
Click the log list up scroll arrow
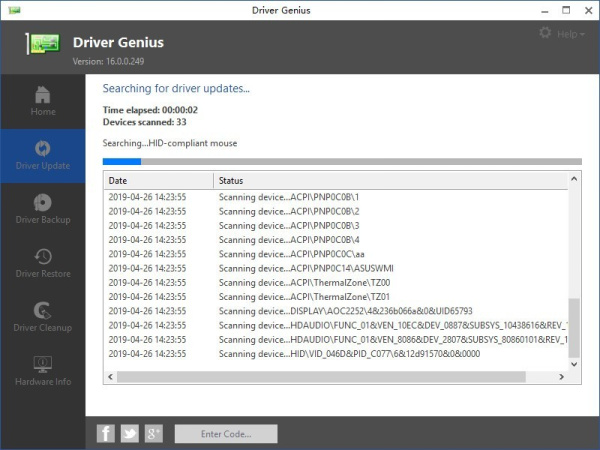tap(574, 179)
